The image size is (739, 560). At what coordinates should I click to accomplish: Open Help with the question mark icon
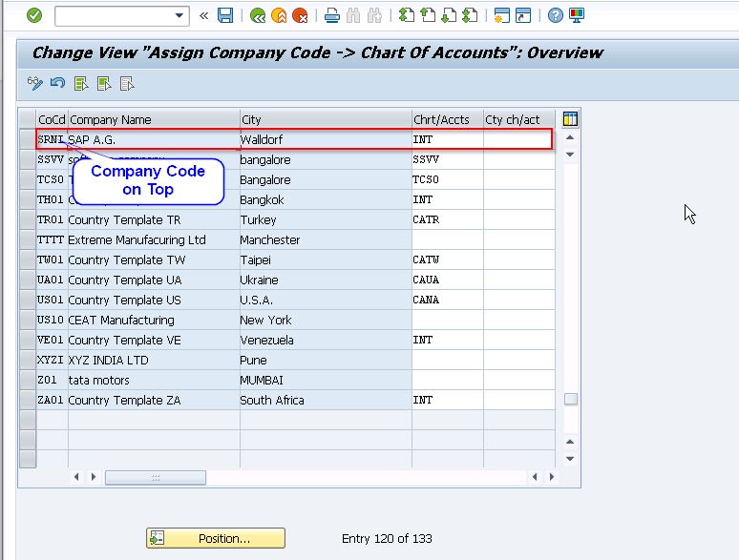pos(556,15)
